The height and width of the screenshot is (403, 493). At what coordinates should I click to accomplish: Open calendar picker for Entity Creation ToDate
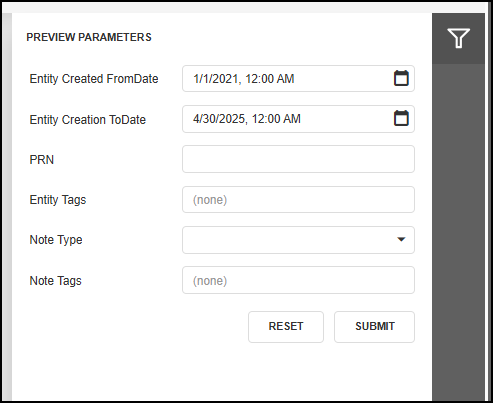coord(401,118)
